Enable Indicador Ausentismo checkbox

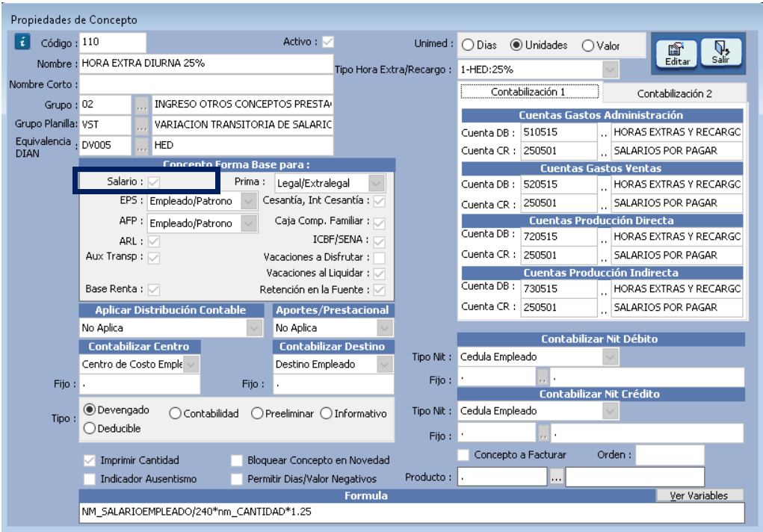(x=89, y=479)
